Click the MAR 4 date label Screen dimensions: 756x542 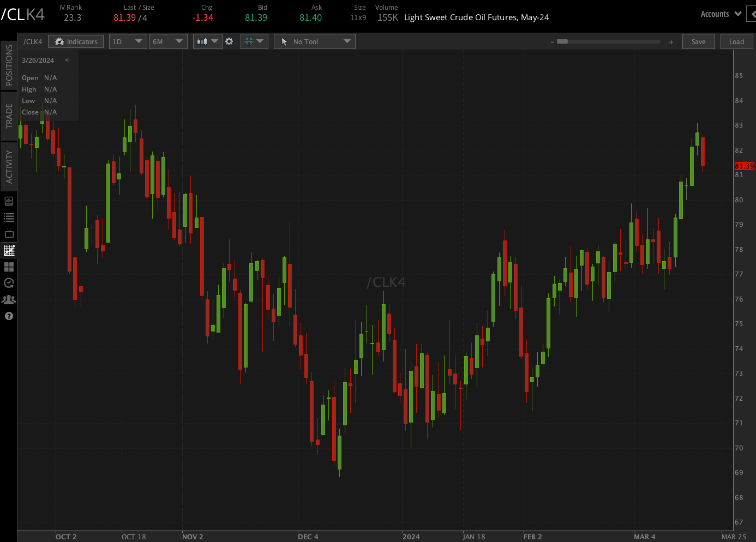point(645,537)
